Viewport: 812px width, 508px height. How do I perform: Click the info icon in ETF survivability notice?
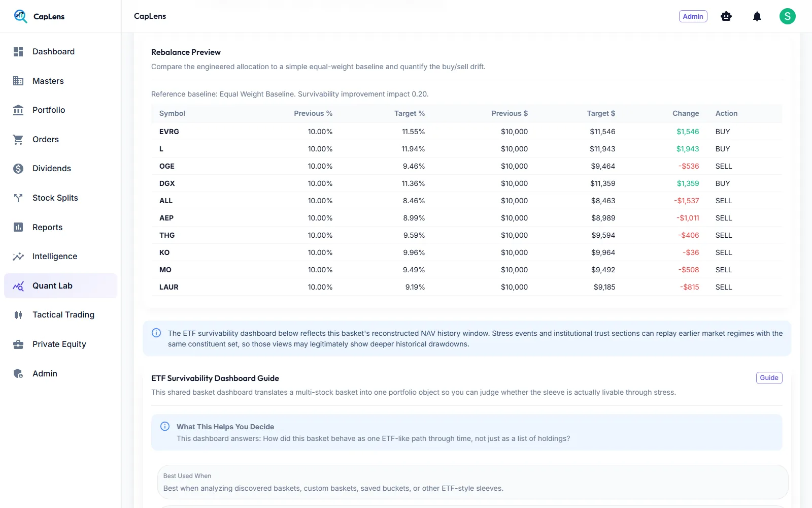(x=156, y=333)
